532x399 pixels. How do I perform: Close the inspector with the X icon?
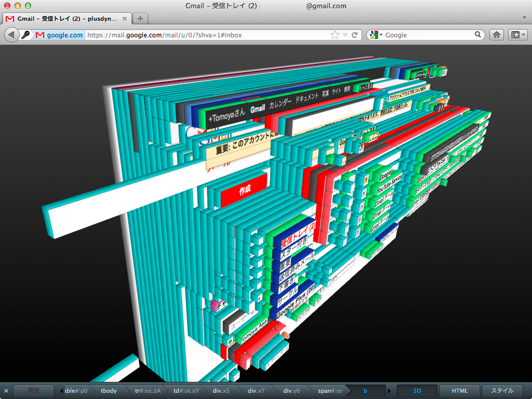point(6,391)
